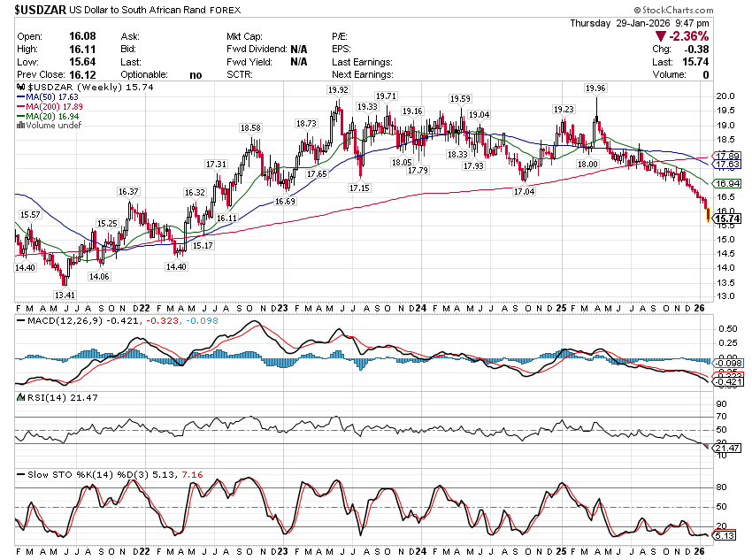
Task: Click the blue MA(50) line marker in legend
Action: (19, 98)
